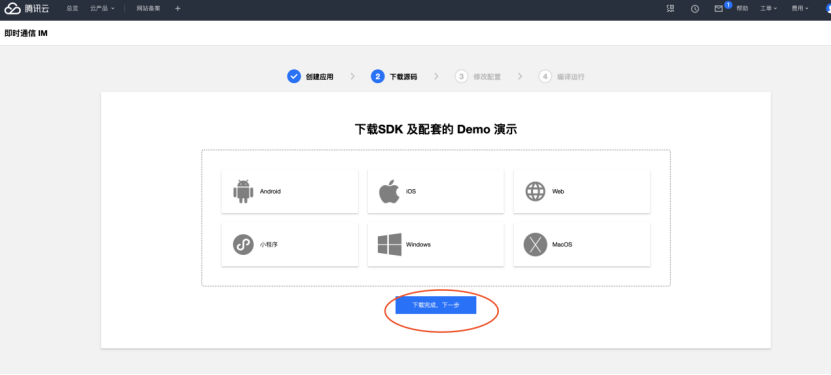Screen dimensions: 831x375
Task: Open the 帮助 help link
Action: pos(742,8)
